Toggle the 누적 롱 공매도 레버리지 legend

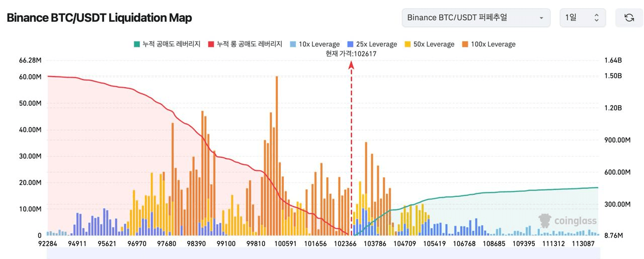(x=245, y=44)
